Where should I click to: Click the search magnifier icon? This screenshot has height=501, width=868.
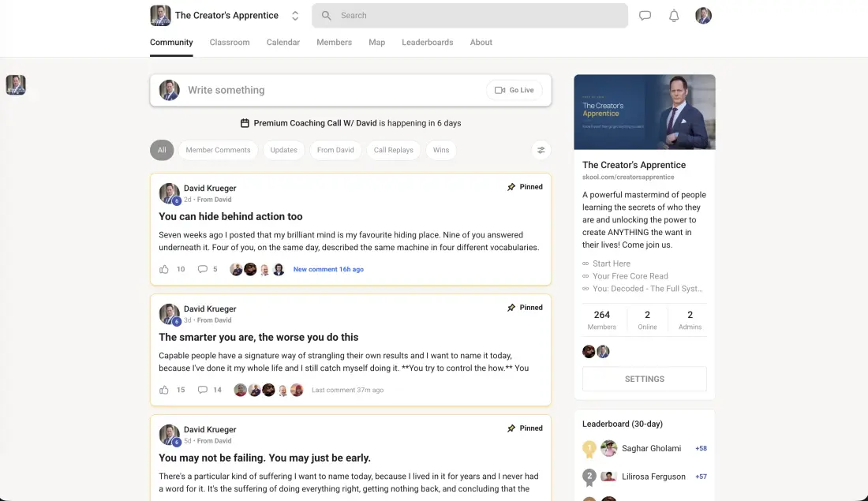[327, 16]
